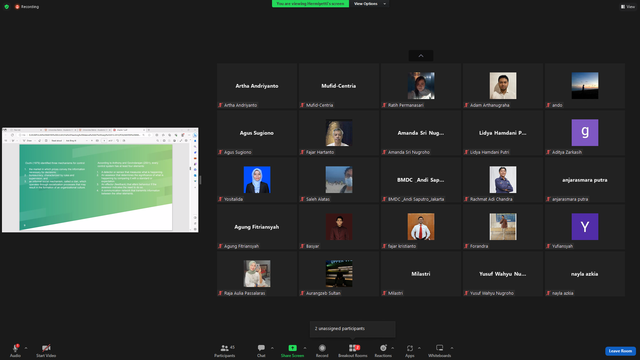
Task: Select Rachmat Adi Chandra's profile picture
Action: pyautogui.click(x=503, y=180)
